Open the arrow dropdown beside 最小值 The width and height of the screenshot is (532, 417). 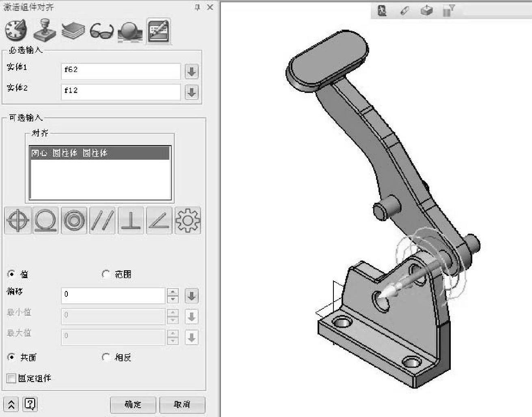coord(191,317)
